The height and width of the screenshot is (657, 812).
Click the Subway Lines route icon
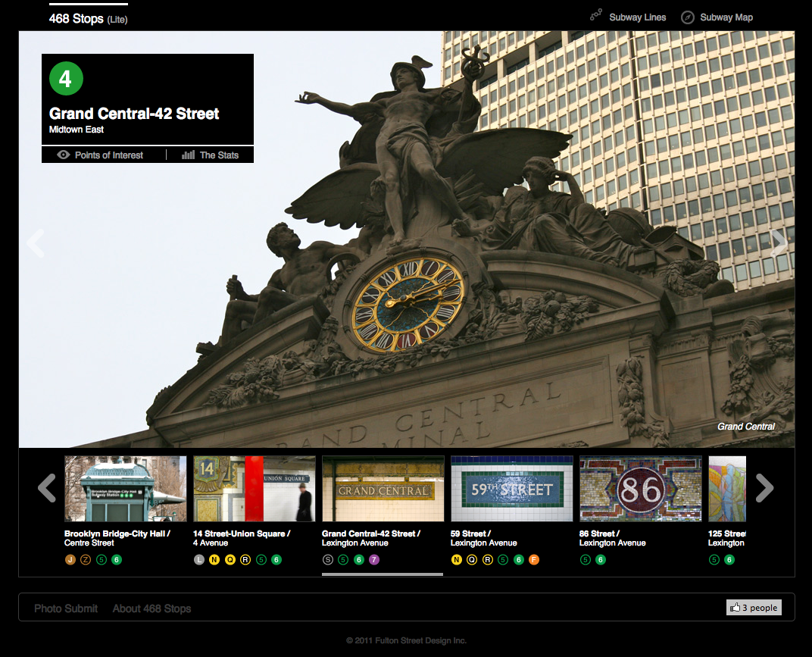tap(596, 15)
